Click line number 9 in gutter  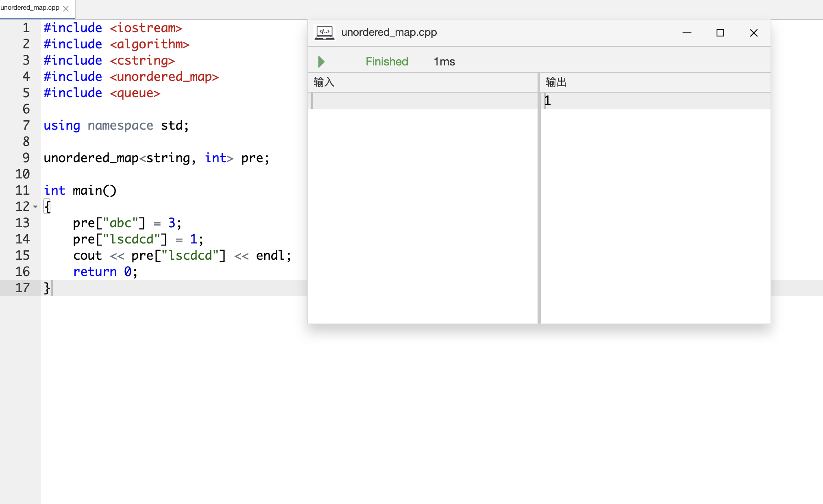click(26, 158)
